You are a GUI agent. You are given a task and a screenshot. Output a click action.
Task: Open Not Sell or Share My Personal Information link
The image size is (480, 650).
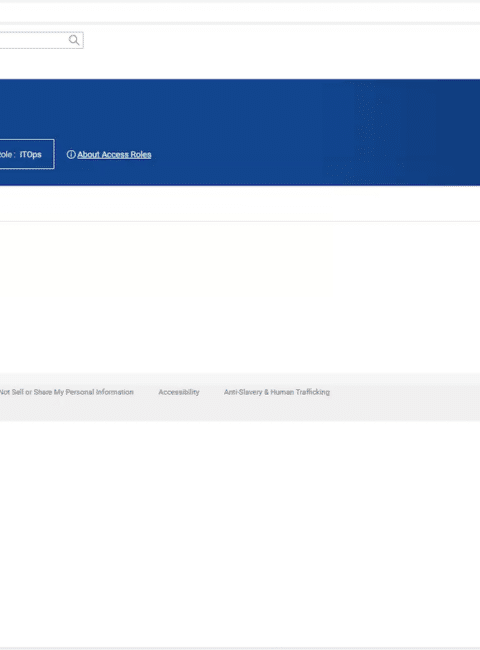click(x=67, y=392)
